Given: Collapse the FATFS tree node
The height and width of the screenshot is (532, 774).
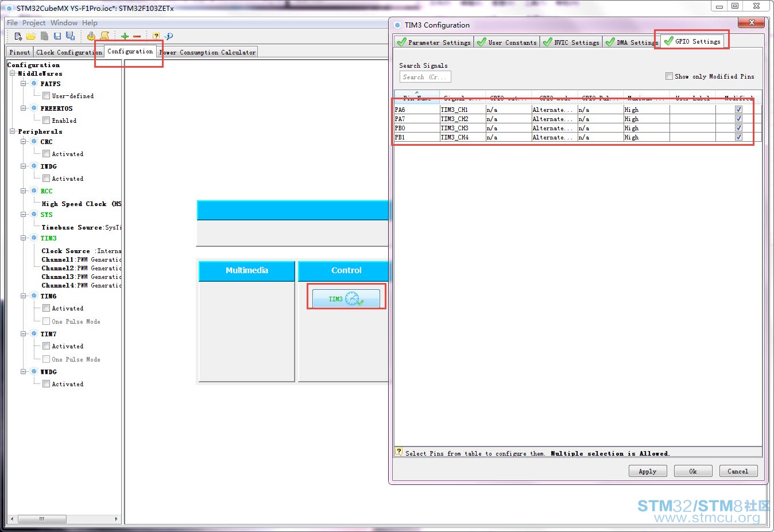Looking at the screenshot, I should click(24, 83).
